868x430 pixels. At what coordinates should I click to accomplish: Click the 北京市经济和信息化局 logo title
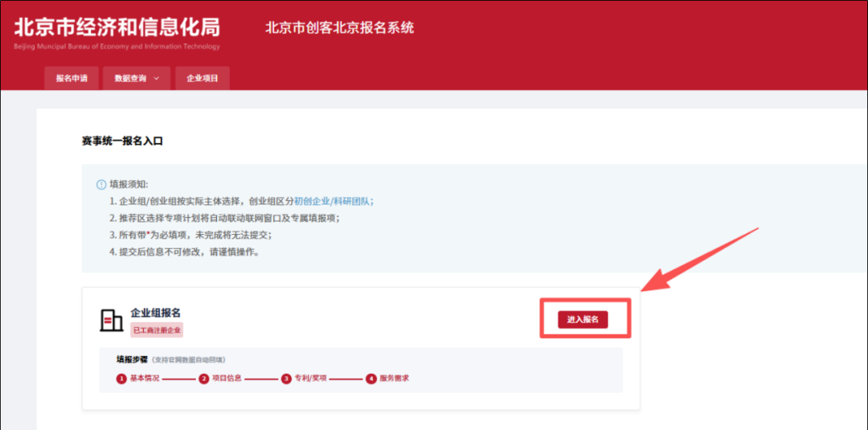coord(117,27)
